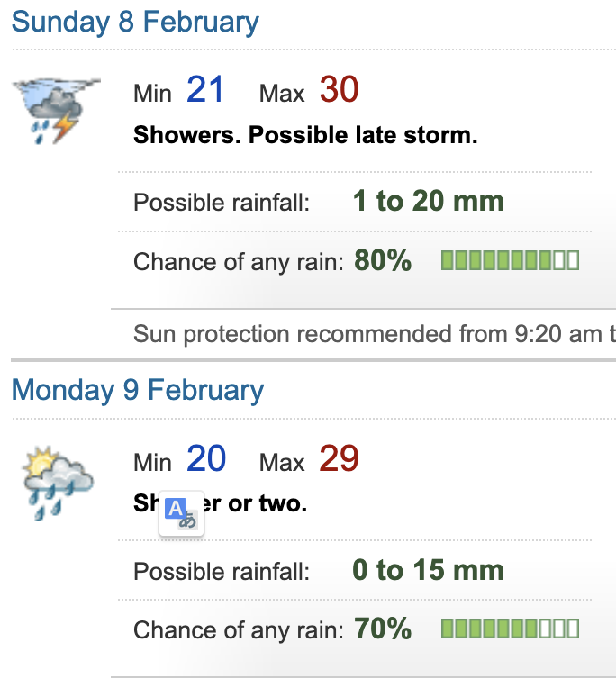Viewport: 616px width, 688px height.
Task: Click the 80% rain chance bar
Action: pos(510,261)
